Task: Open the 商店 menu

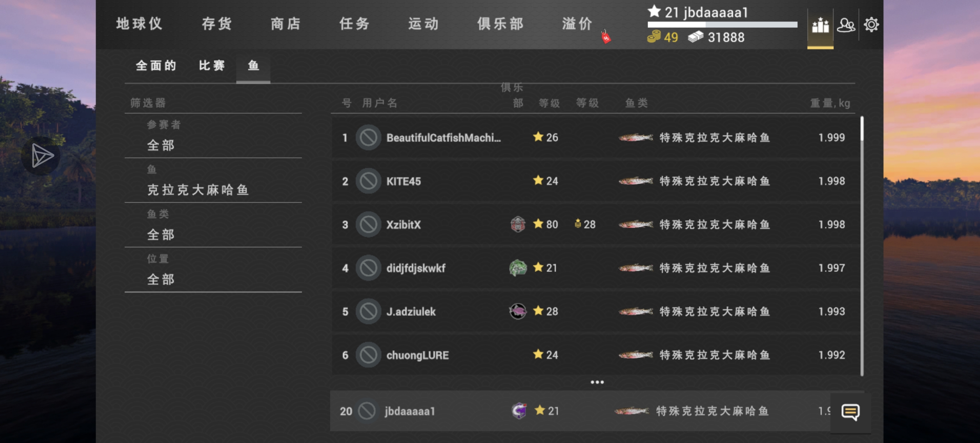Action: pyautogui.click(x=286, y=24)
